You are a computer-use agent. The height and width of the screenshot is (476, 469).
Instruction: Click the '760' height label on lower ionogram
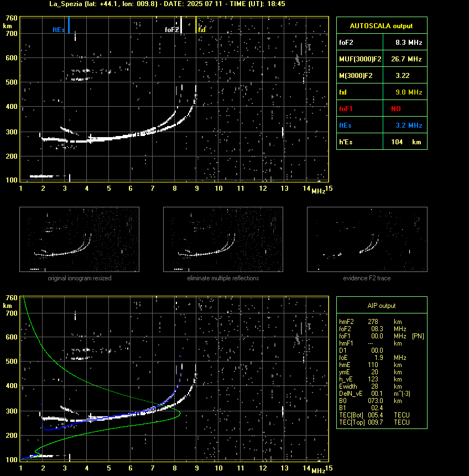click(x=12, y=298)
